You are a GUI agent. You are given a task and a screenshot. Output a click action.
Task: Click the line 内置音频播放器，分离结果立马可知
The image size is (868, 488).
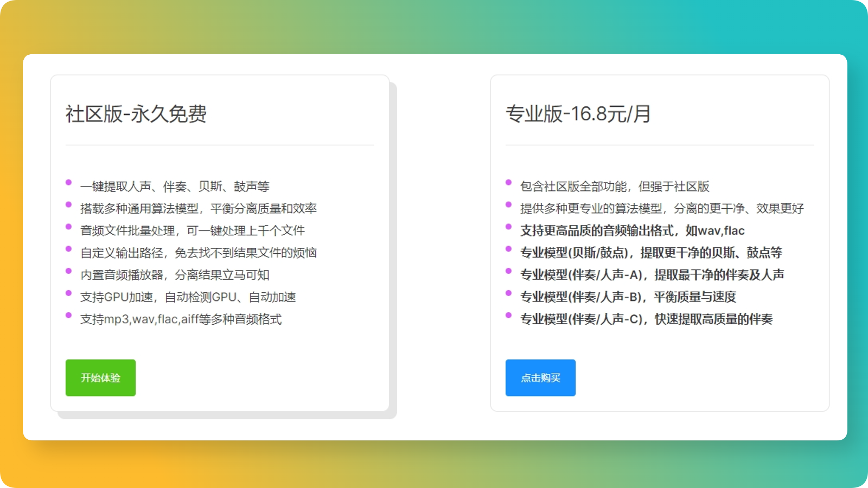[175, 275]
